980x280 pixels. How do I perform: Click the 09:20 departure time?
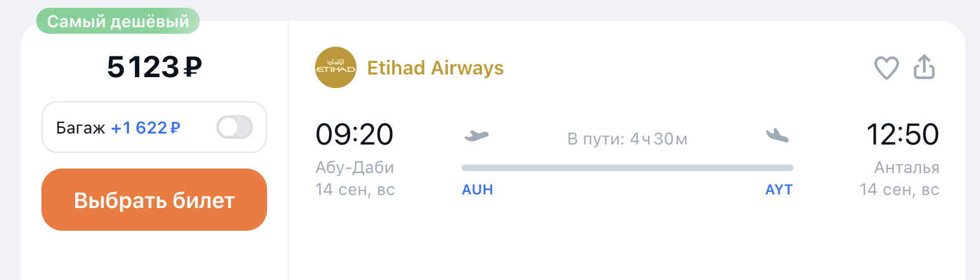(355, 135)
